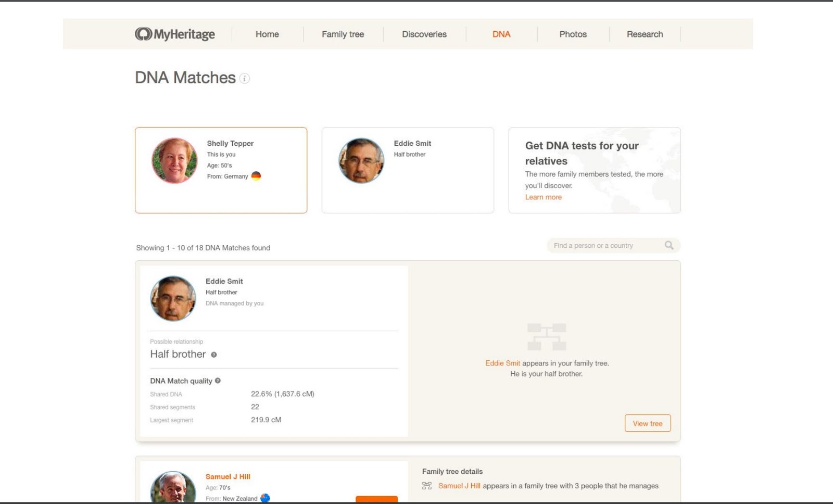Click the search magnifier icon
The width and height of the screenshot is (833, 504).
coord(669,245)
